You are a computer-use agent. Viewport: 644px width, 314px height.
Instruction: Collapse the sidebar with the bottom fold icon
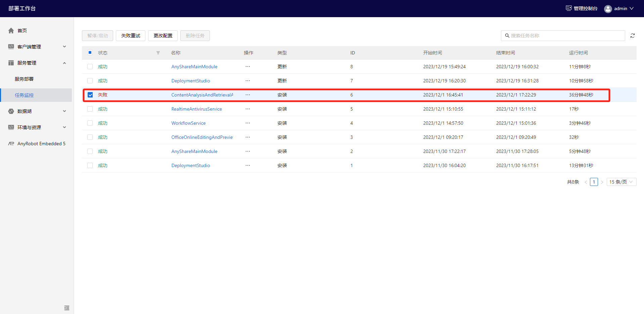(x=67, y=308)
